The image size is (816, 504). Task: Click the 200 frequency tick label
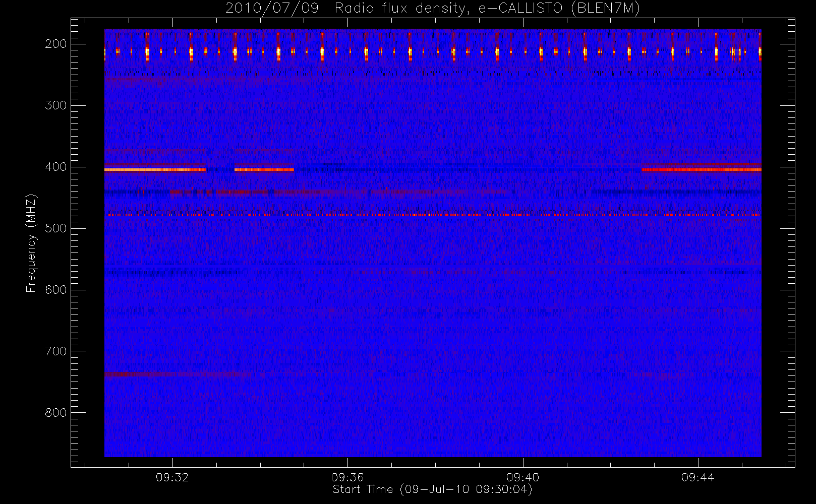[x=56, y=44]
